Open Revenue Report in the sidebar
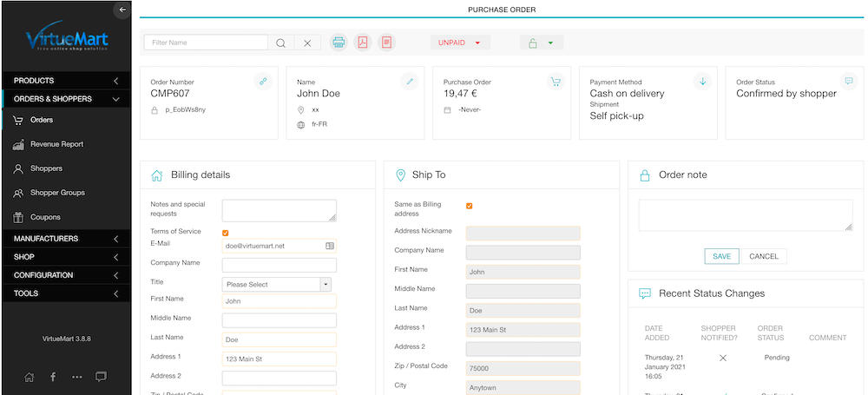Screen dimensions: 868x395 [x=56, y=144]
